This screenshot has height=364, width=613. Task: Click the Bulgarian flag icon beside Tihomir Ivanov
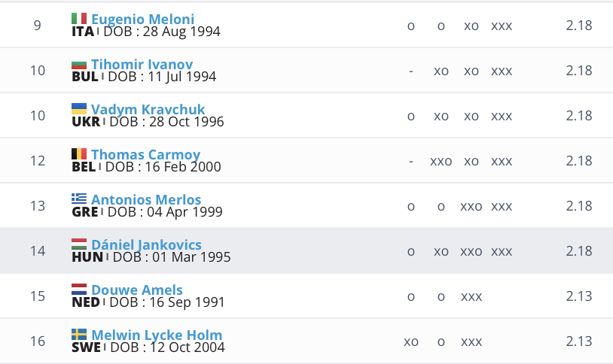[79, 64]
